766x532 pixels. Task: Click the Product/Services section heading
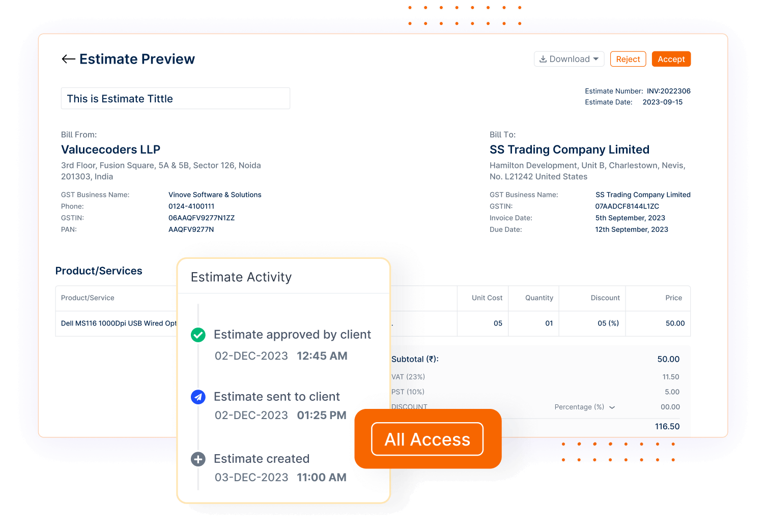tap(99, 271)
